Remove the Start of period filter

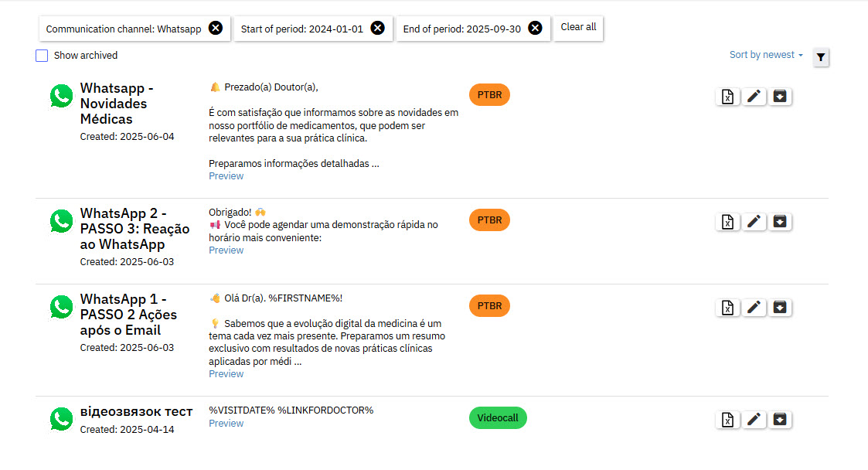click(x=377, y=29)
